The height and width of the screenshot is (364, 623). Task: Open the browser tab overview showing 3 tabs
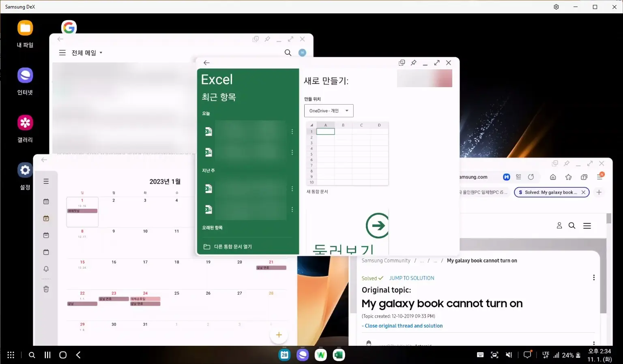click(584, 177)
